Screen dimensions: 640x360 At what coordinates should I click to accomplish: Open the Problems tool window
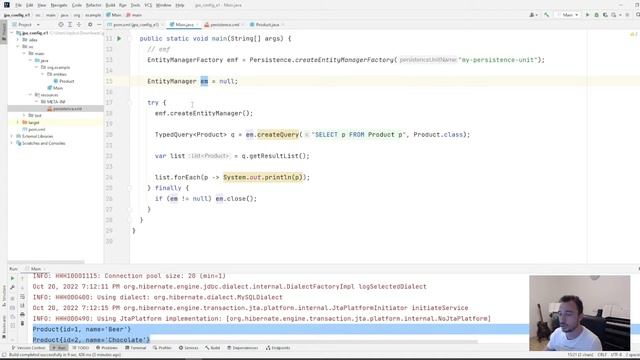click(107, 348)
